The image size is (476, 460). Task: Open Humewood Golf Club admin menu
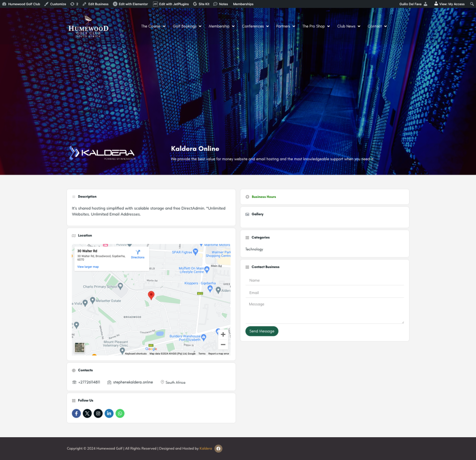tap(21, 4)
